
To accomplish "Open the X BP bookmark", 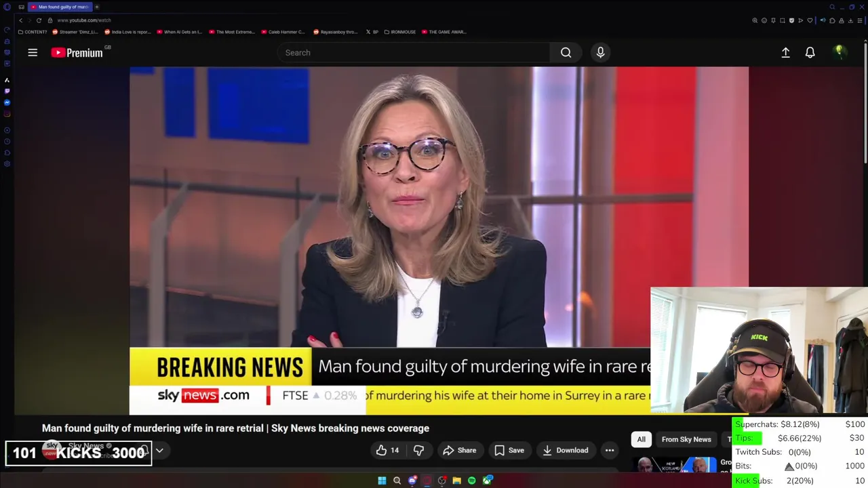I will [x=372, y=32].
